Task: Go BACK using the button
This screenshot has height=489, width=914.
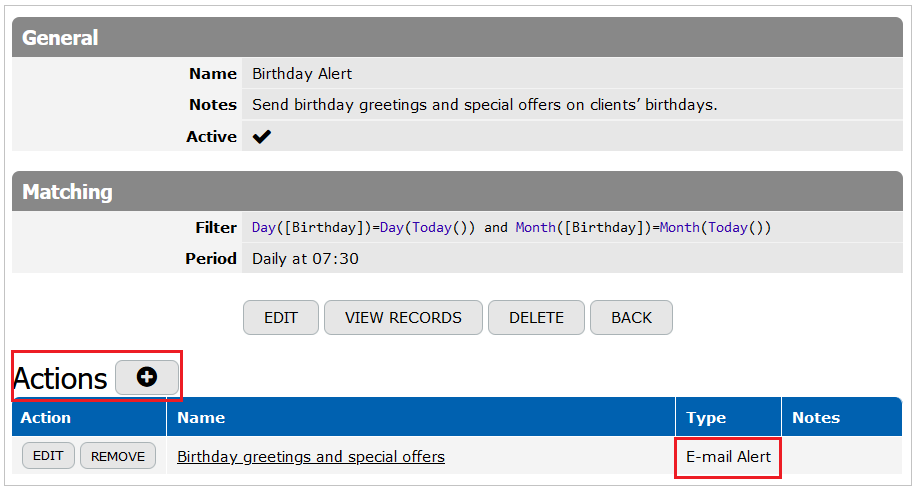Action: (x=631, y=318)
